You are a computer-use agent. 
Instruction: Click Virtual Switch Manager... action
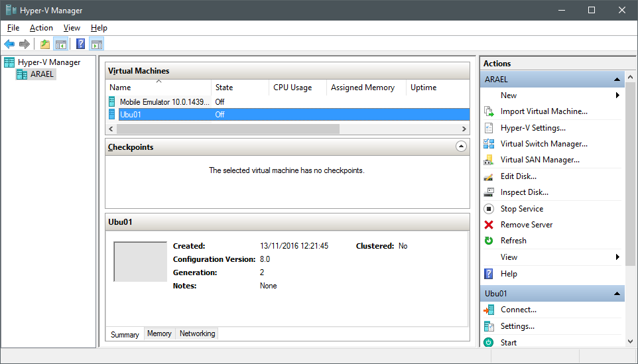pos(544,144)
